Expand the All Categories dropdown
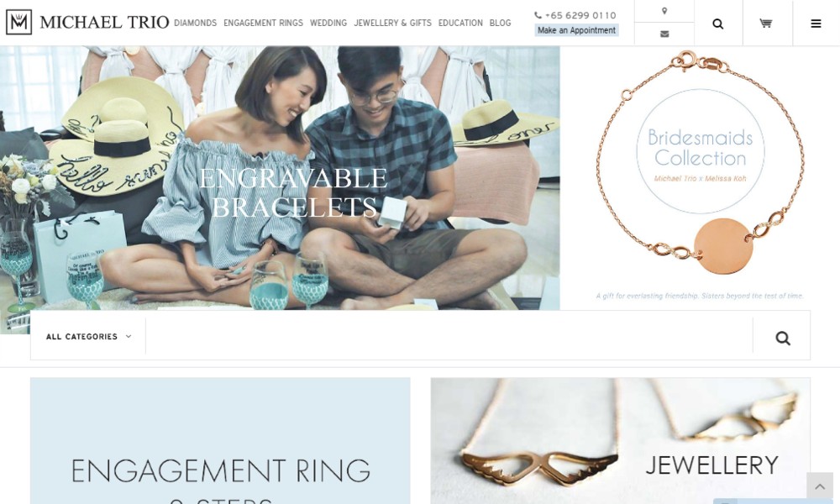The width and height of the screenshot is (840, 504). click(88, 336)
